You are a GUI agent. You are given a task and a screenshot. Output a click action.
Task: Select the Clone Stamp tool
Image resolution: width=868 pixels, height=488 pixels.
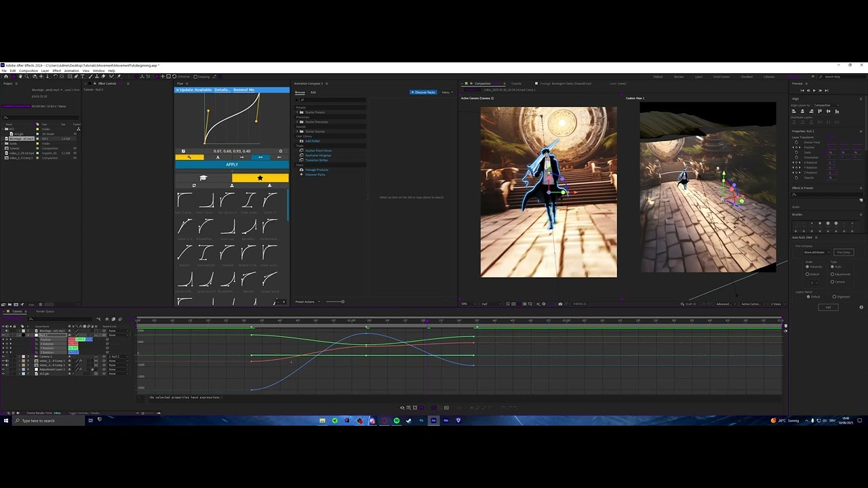[97, 77]
